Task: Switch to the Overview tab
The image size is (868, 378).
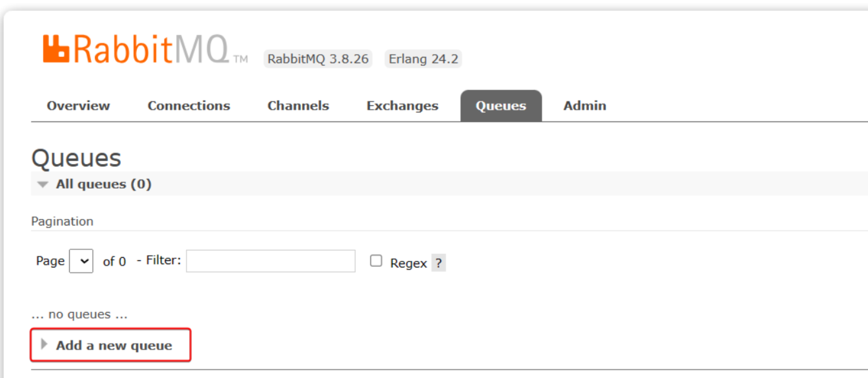Action: (x=78, y=106)
